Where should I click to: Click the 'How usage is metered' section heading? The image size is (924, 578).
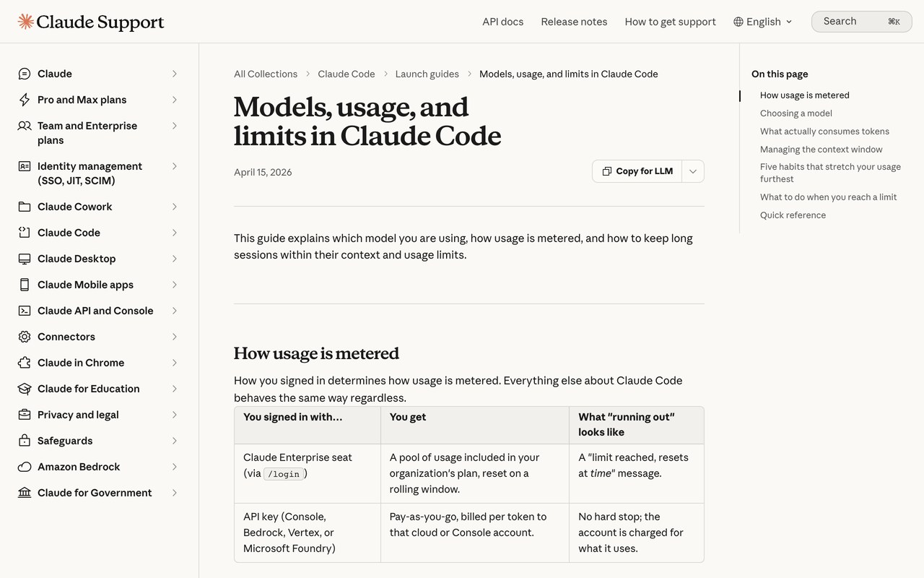(316, 353)
